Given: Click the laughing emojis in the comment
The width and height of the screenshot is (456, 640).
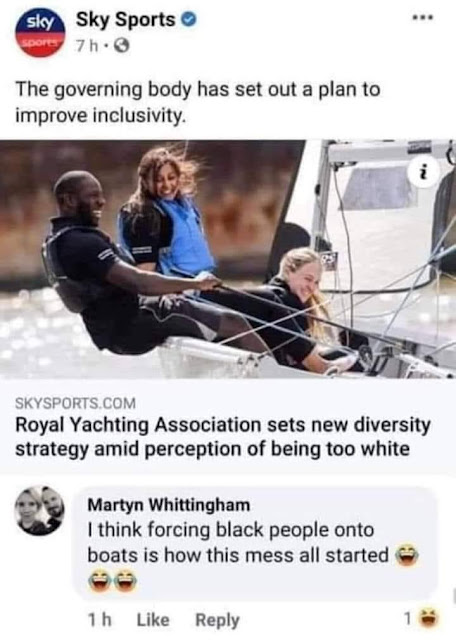Looking at the screenshot, I should [114, 581].
